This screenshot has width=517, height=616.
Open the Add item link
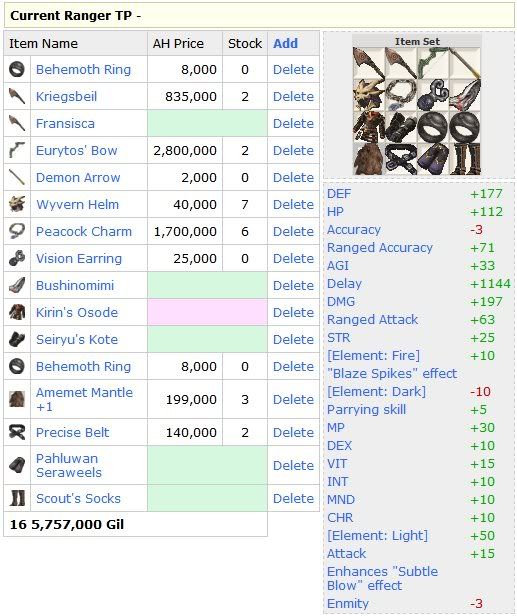[x=286, y=44]
